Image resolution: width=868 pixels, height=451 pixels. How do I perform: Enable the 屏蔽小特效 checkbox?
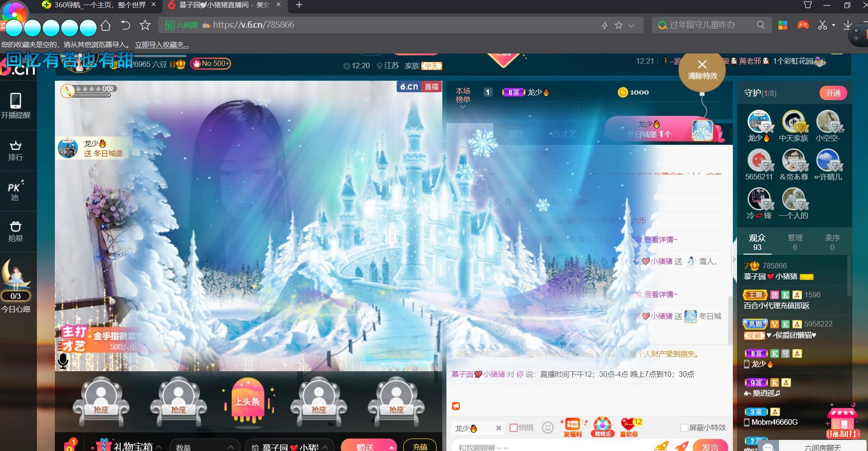684,427
